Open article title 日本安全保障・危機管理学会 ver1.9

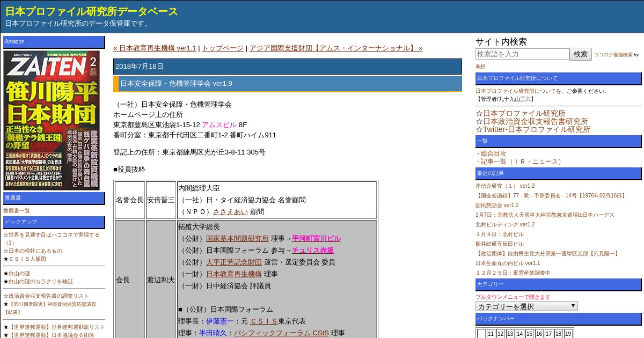point(176,84)
